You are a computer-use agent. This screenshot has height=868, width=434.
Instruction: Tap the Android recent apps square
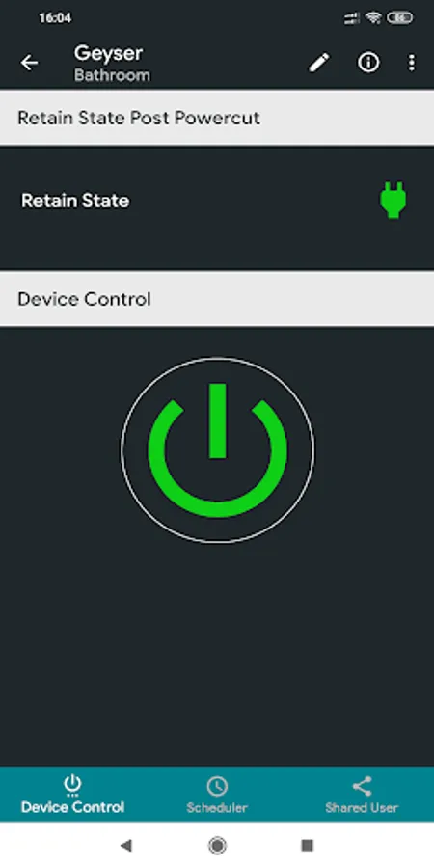tap(308, 845)
